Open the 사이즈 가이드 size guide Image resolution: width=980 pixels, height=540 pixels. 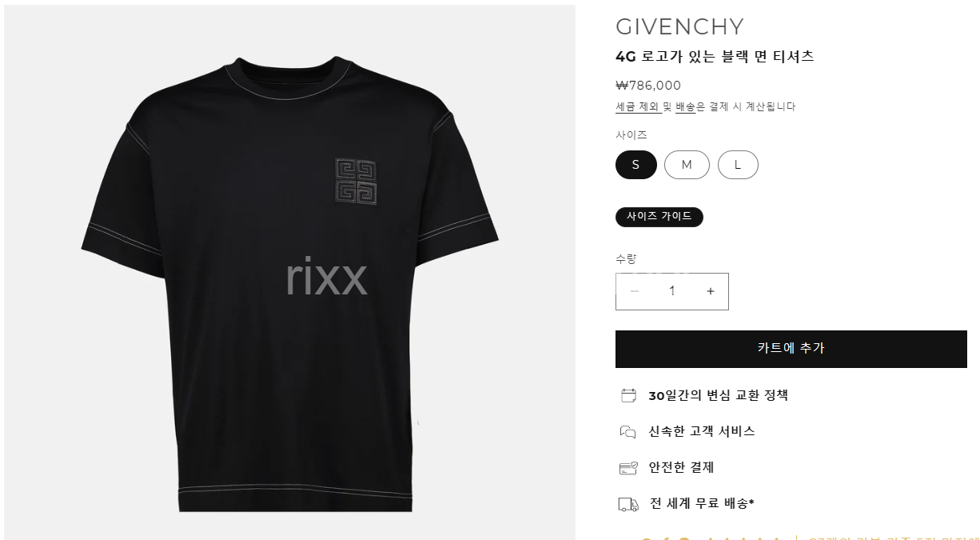pos(659,217)
